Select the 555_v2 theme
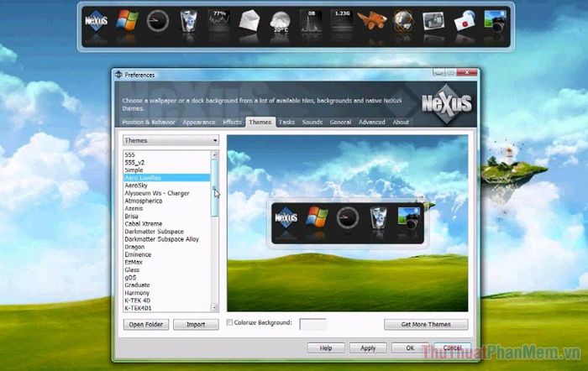Viewport: 588px width, 371px height. click(166, 163)
